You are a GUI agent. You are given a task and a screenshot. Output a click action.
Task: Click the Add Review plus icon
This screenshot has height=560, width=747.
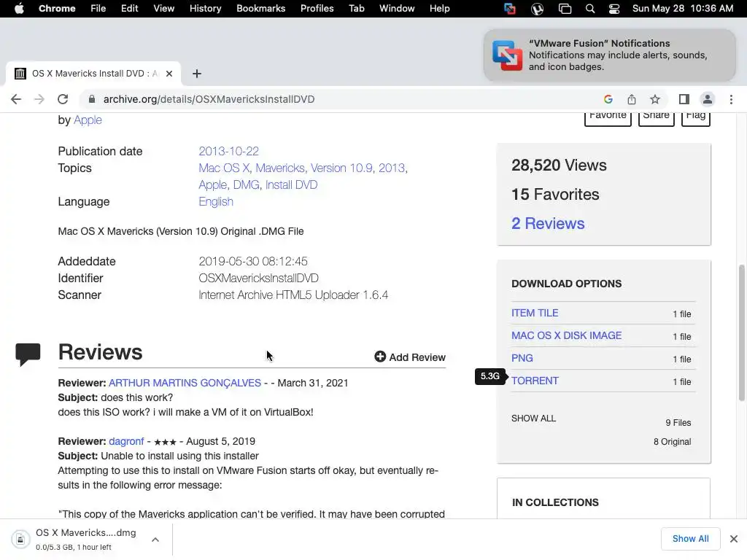pos(379,357)
